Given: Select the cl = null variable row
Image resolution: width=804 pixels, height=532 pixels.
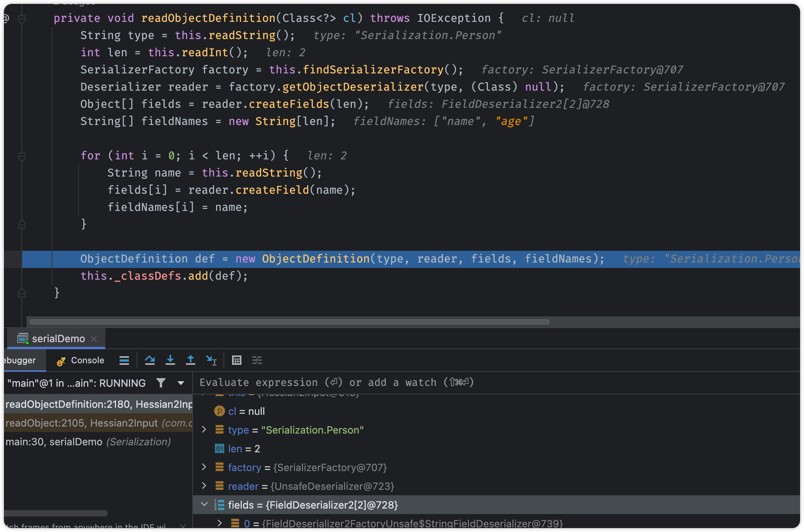Looking at the screenshot, I should [x=496, y=411].
